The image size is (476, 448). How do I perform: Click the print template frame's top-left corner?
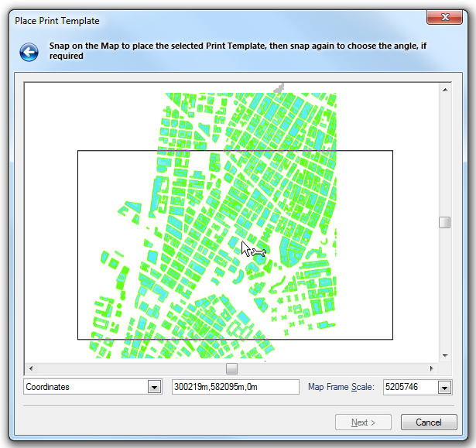tap(78, 151)
